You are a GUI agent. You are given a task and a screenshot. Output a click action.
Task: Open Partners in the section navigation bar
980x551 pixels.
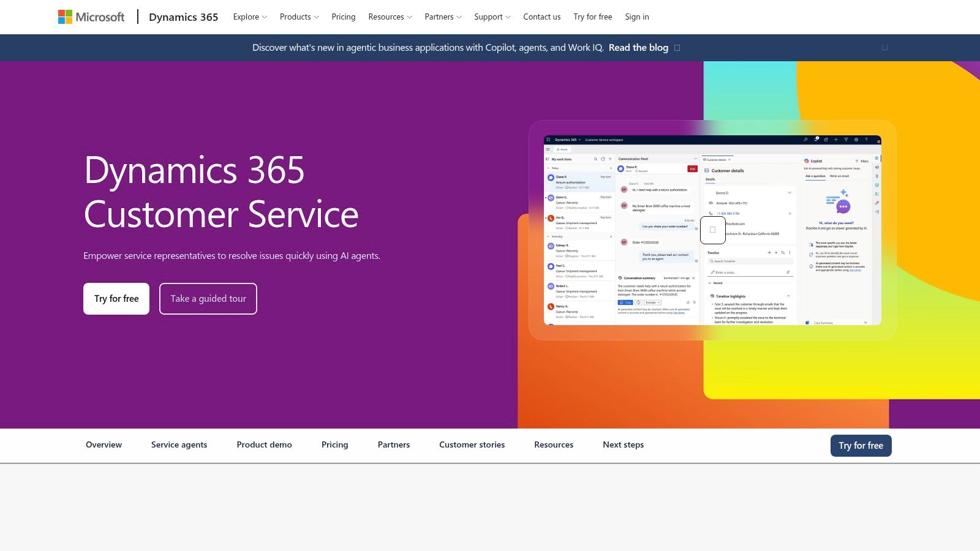point(394,445)
